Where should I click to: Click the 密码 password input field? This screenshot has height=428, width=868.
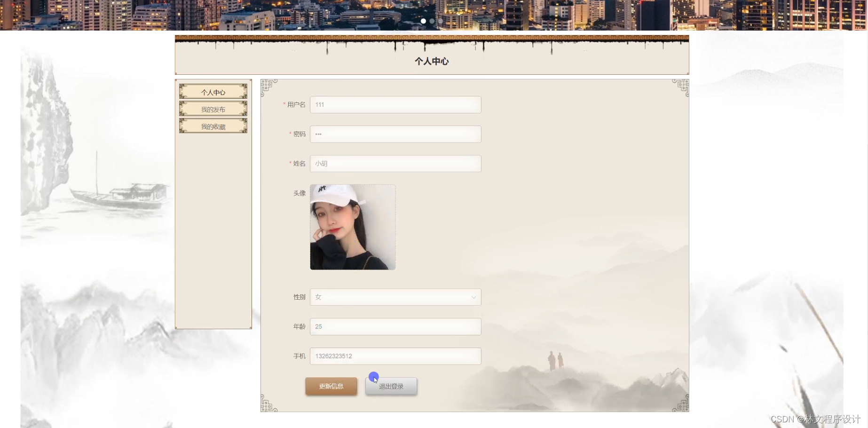tap(395, 134)
